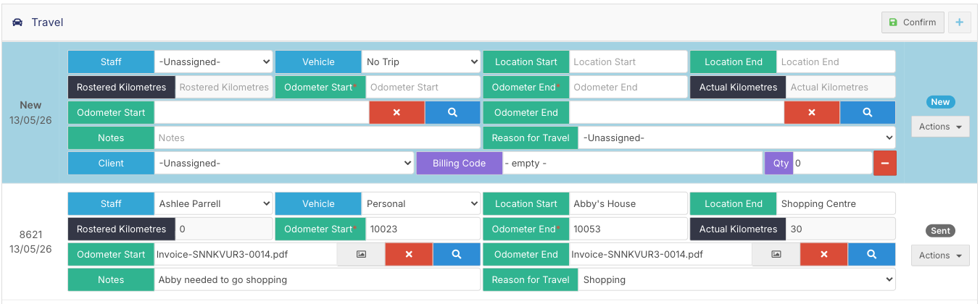Click empty Odometer End number field
Image resolution: width=980 pixels, height=304 pixels.
pyautogui.click(x=628, y=88)
